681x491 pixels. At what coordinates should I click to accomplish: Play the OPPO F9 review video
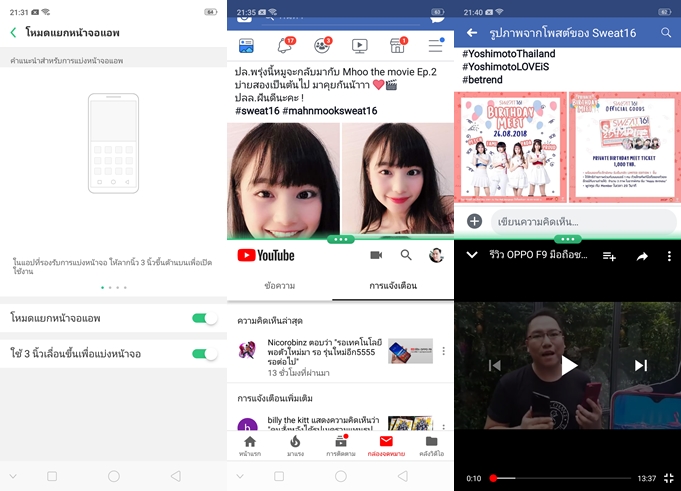tap(568, 366)
